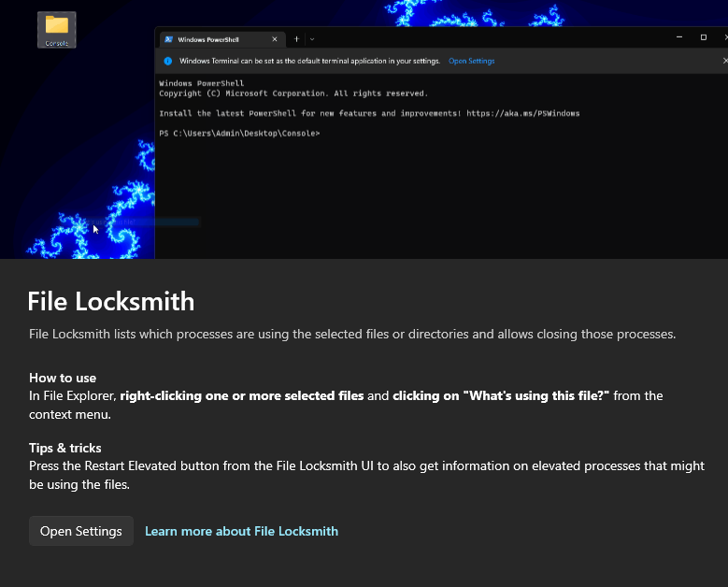Click the Open Settings button for File Locksmith

[x=81, y=531]
